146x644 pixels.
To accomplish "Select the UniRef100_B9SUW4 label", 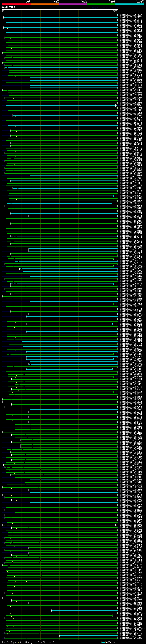I will [131, 42].
